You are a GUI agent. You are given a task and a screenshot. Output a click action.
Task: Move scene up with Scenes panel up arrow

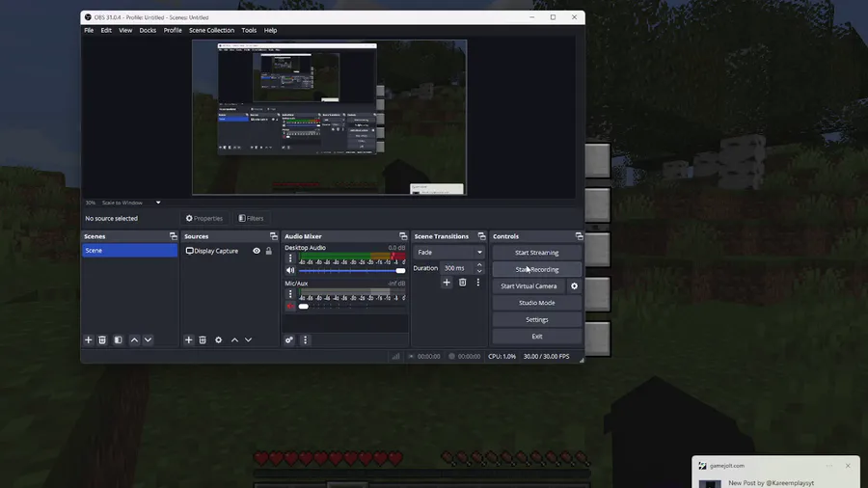(x=134, y=339)
